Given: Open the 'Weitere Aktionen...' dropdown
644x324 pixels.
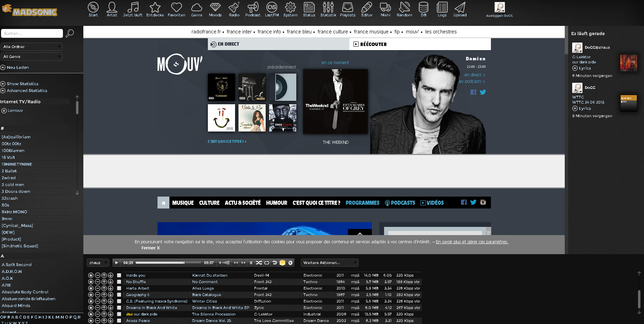Looking at the screenshot, I should 329,263.
